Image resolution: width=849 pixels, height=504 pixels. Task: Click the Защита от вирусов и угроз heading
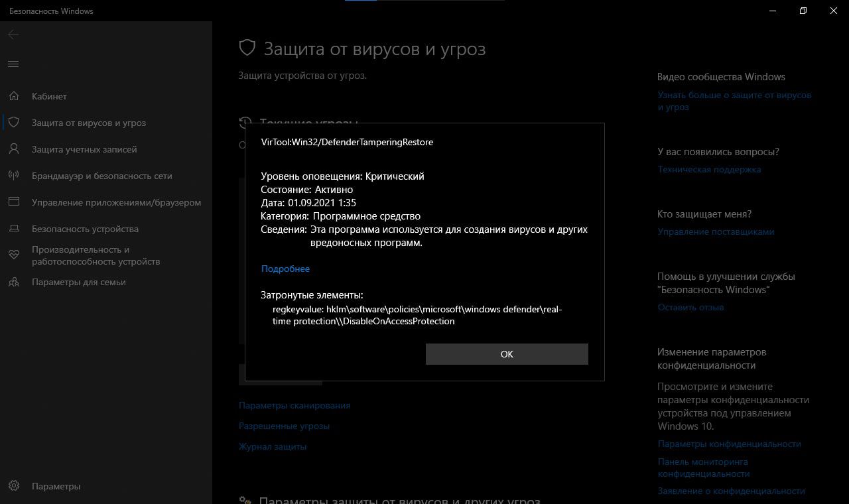click(375, 48)
